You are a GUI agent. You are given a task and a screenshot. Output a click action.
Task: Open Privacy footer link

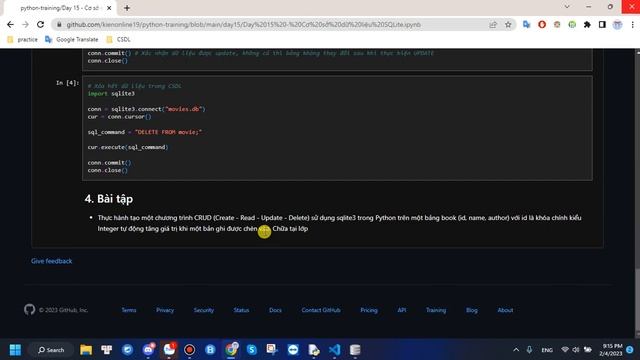tap(165, 310)
